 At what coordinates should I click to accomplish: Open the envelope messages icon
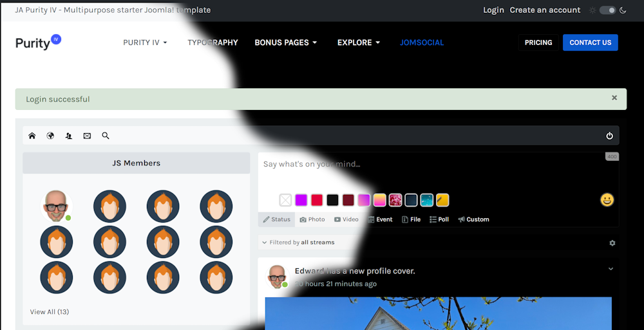click(x=87, y=136)
